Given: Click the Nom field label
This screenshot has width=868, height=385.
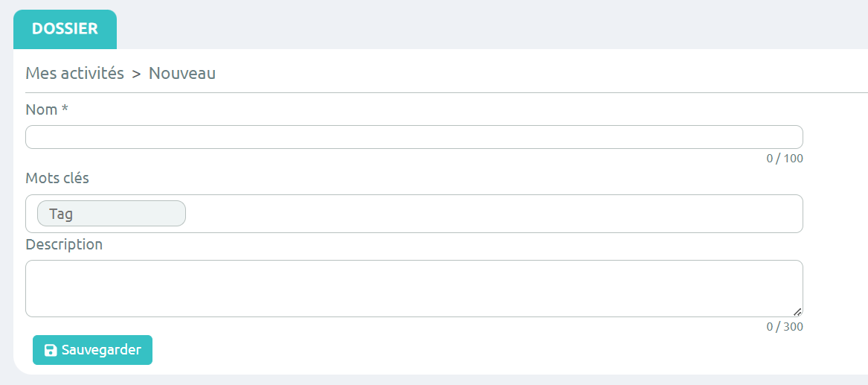Looking at the screenshot, I should tap(42, 109).
